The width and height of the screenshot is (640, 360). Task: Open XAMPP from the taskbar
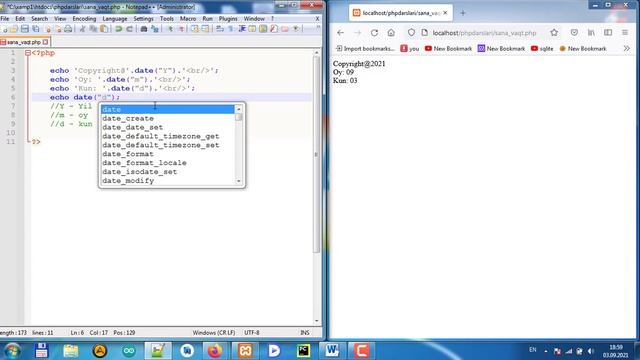coord(245,351)
